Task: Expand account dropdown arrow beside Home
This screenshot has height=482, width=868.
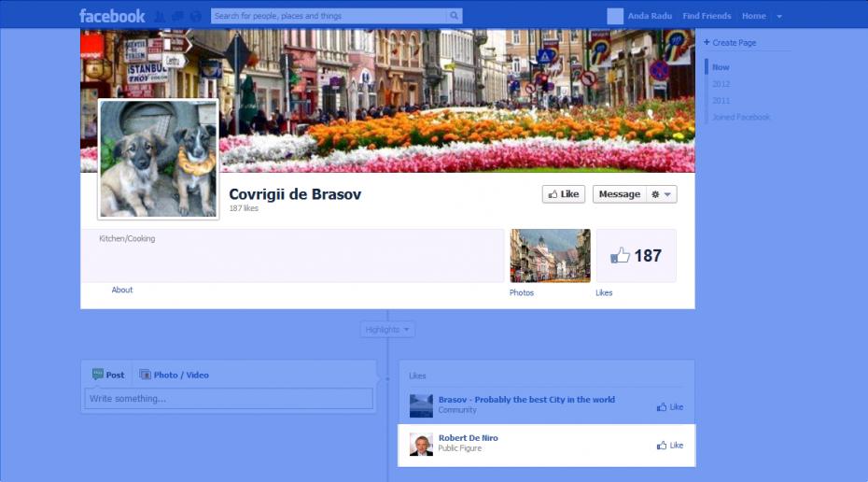Action: tap(779, 17)
